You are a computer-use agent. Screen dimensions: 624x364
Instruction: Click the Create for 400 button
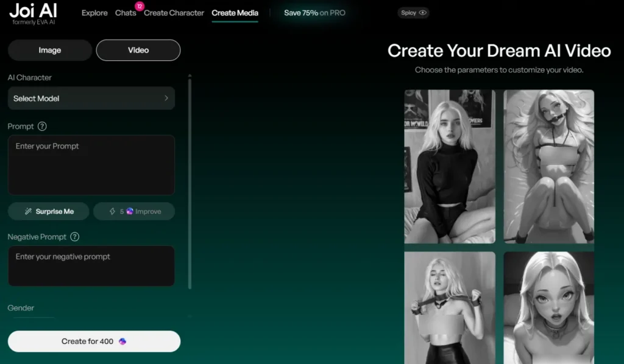click(x=94, y=341)
